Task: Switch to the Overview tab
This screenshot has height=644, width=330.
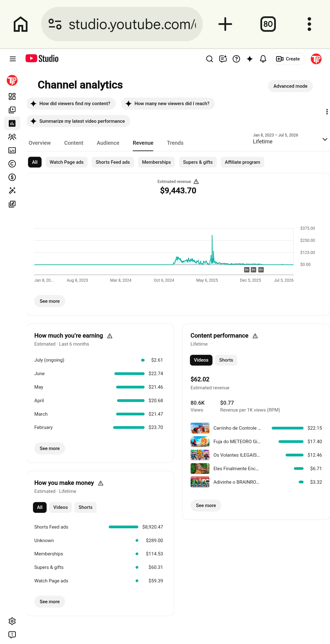Action: [x=39, y=143]
